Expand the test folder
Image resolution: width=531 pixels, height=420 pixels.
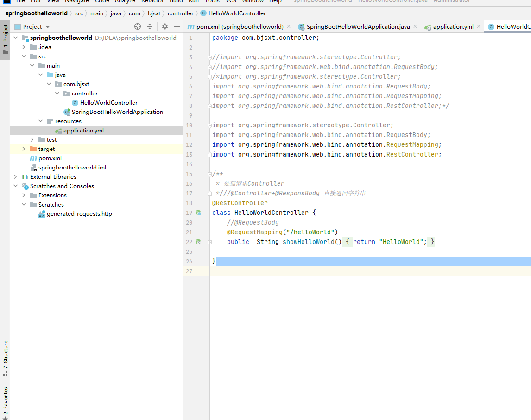[32, 139]
